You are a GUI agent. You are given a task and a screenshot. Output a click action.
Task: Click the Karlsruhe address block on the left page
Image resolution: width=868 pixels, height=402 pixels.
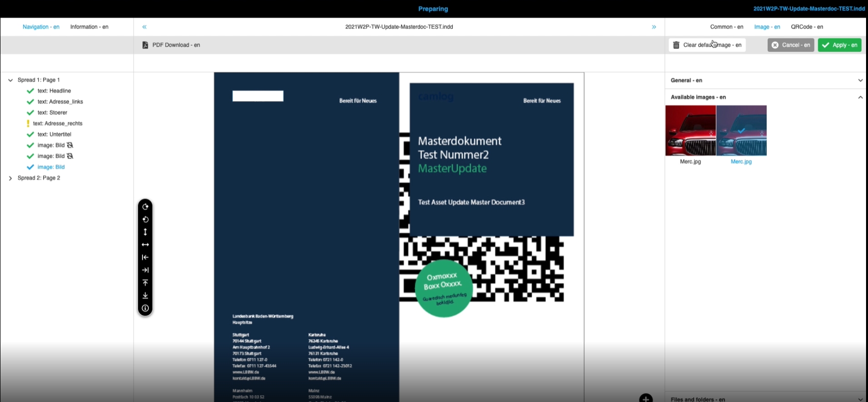(x=330, y=357)
